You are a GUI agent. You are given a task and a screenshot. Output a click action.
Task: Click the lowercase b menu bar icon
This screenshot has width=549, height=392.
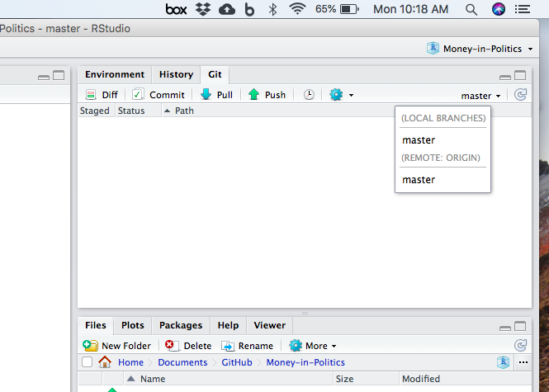point(249,9)
